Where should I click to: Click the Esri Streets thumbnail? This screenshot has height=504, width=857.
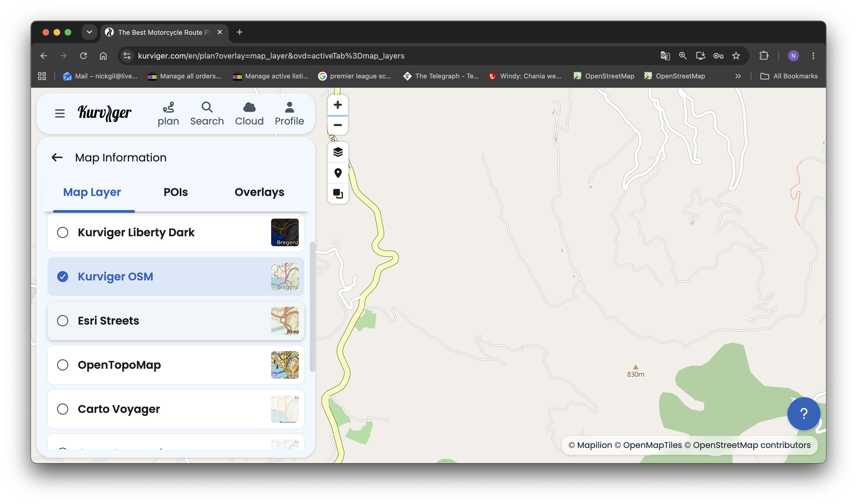(285, 321)
